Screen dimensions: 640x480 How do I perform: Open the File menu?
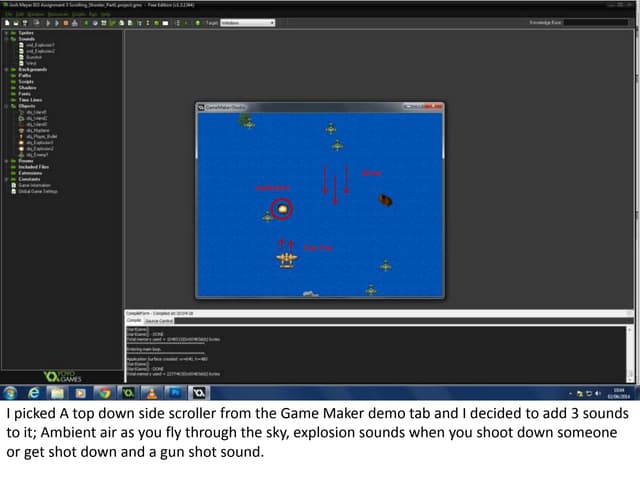click(x=7, y=13)
